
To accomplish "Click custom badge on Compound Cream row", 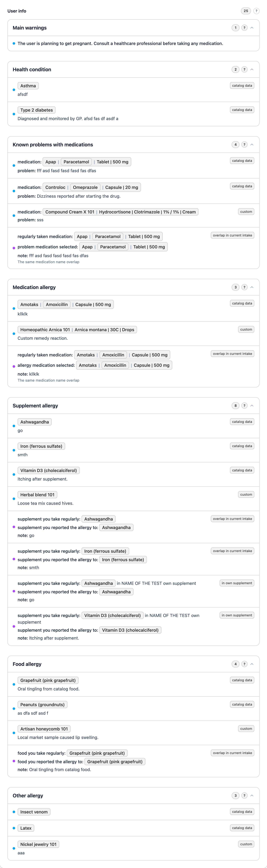I will tap(246, 212).
